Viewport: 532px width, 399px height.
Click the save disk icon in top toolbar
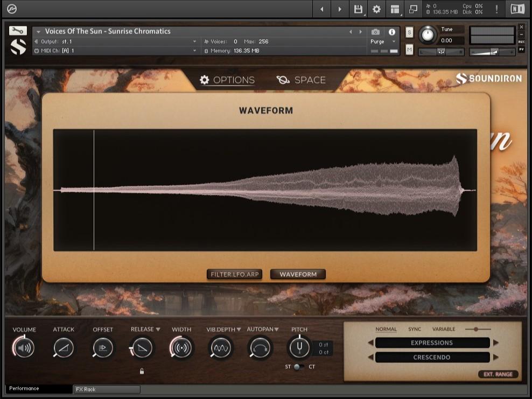click(x=358, y=9)
